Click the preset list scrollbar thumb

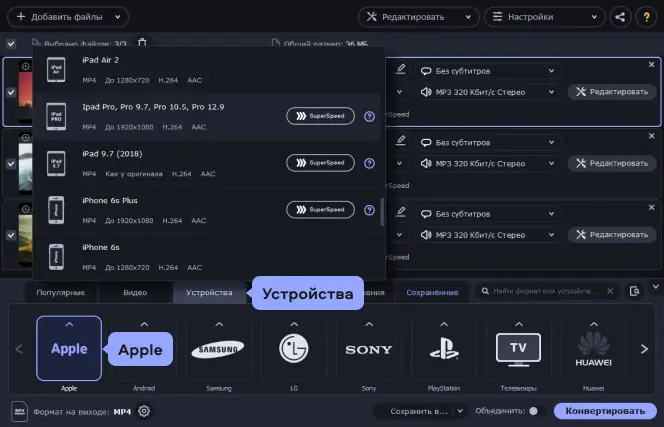(382, 212)
